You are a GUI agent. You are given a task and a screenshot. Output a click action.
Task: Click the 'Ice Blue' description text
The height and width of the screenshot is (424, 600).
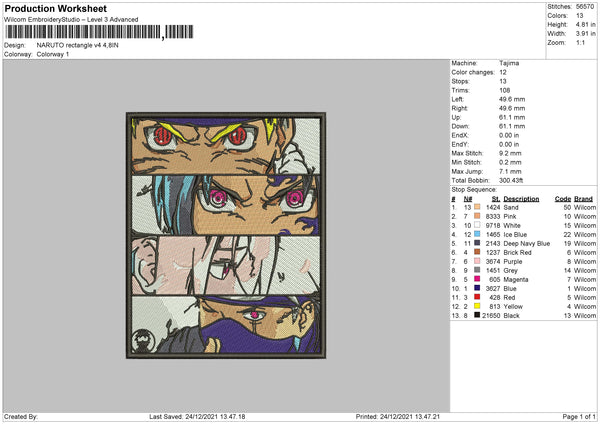tap(515, 235)
